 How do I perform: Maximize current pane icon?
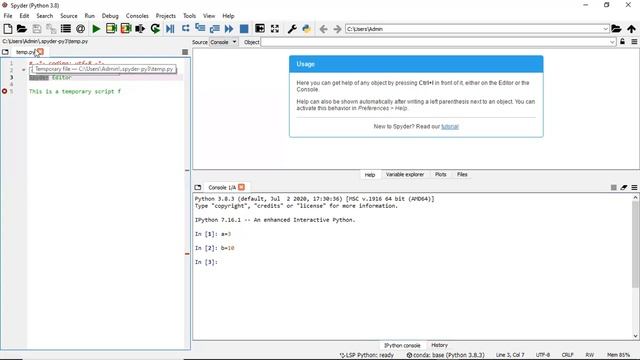pyautogui.click(x=260, y=29)
